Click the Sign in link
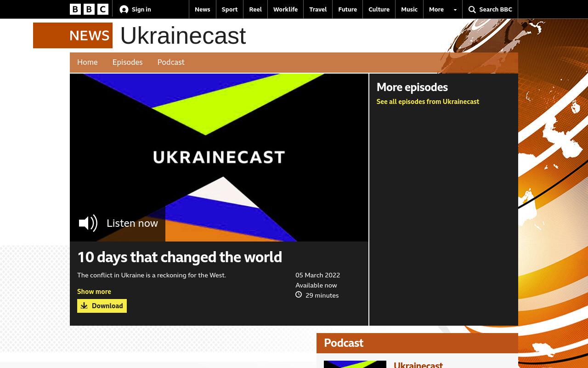588x368 pixels. (135, 9)
